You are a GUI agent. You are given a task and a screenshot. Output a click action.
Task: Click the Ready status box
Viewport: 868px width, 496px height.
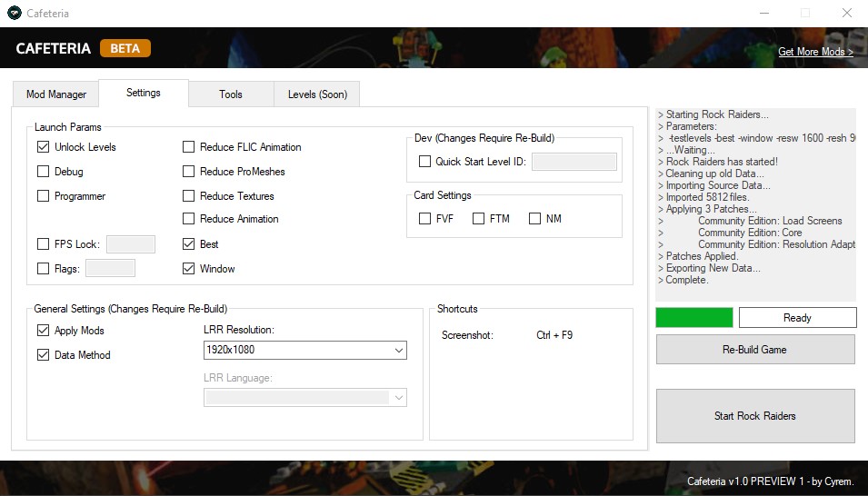coord(797,318)
